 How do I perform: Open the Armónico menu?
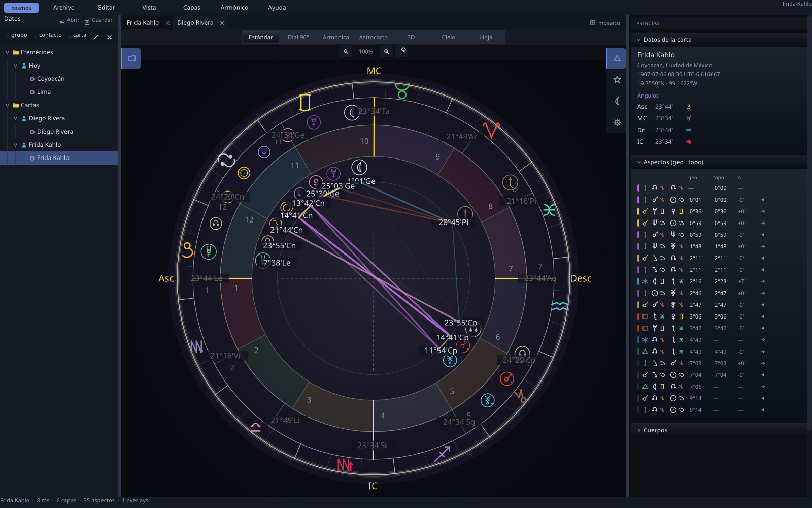point(234,8)
